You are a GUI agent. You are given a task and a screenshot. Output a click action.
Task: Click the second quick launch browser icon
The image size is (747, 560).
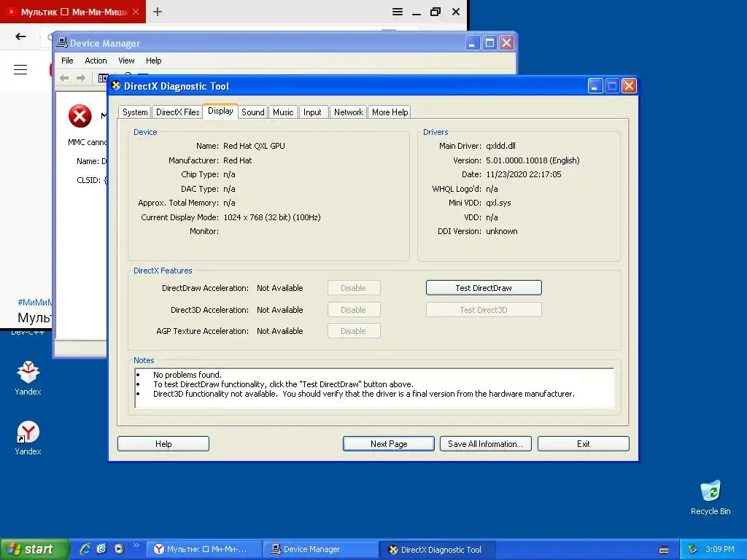tap(102, 549)
